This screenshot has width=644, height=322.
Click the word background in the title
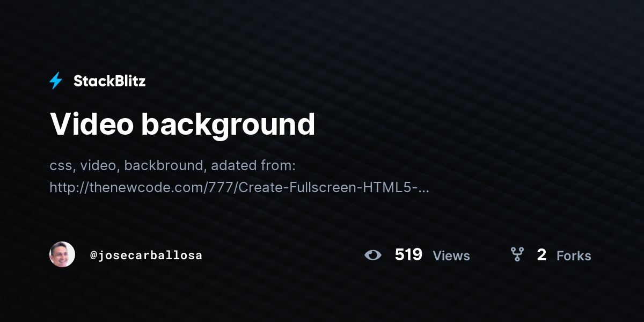pyautogui.click(x=228, y=125)
